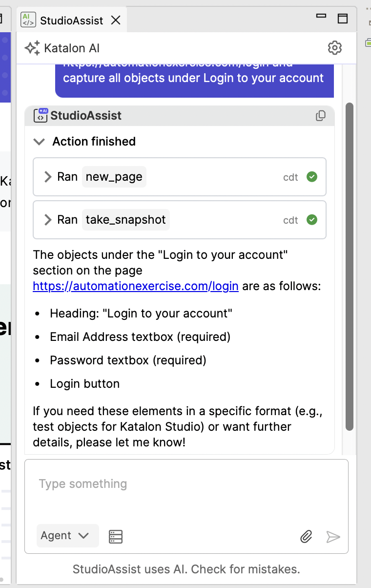The image size is (371, 588).
Task: Attach a file using the paperclip
Action: [x=306, y=537]
